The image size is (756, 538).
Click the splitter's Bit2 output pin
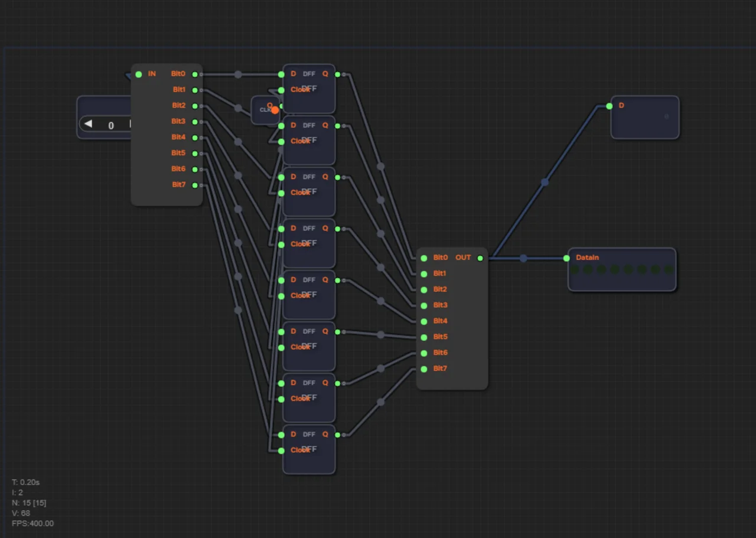(195, 106)
